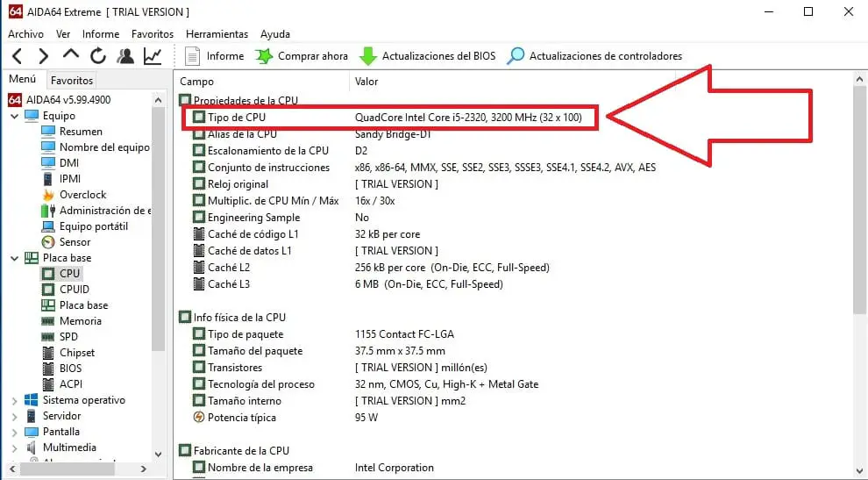Expand the Pantalla tree node
This screenshot has height=480, width=868.
15,432
